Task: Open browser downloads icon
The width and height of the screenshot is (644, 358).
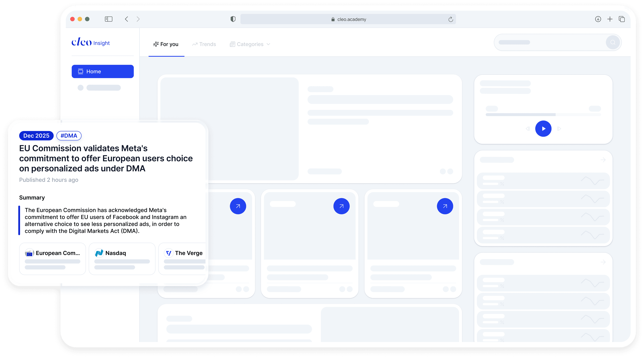Action: pos(598,19)
